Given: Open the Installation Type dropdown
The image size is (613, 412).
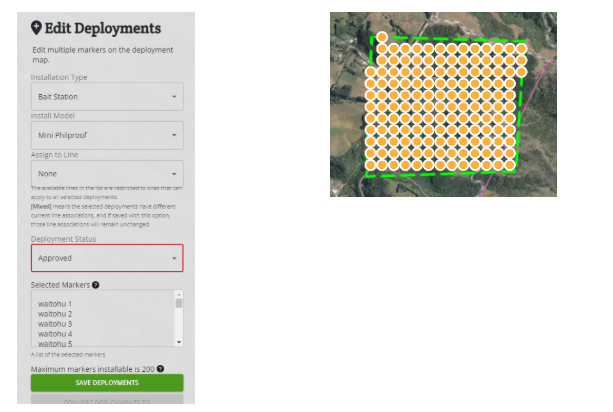Looking at the screenshot, I should (107, 96).
